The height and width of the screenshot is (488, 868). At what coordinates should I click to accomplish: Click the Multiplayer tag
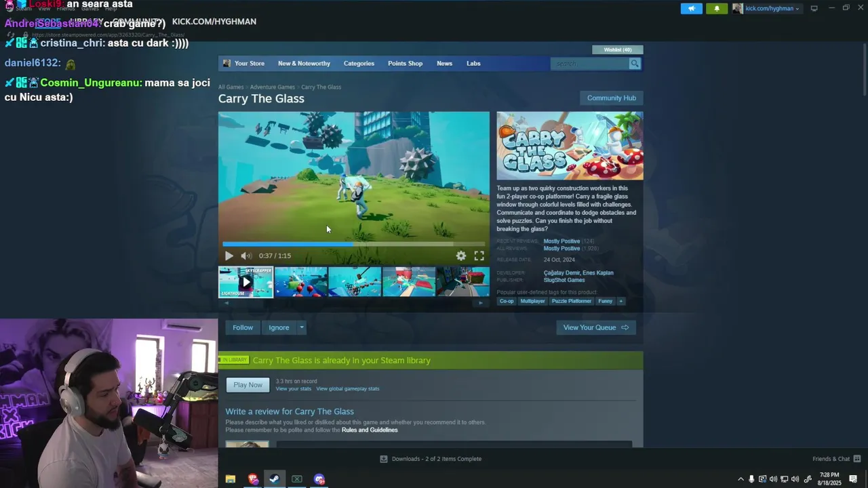pyautogui.click(x=532, y=301)
